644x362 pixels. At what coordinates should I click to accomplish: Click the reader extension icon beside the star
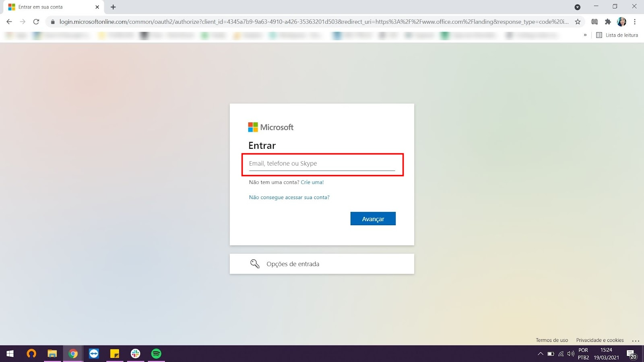pos(594,22)
